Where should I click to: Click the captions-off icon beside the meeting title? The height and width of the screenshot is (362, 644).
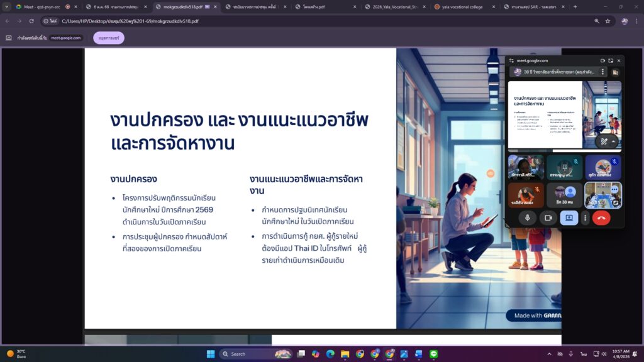click(x=615, y=72)
